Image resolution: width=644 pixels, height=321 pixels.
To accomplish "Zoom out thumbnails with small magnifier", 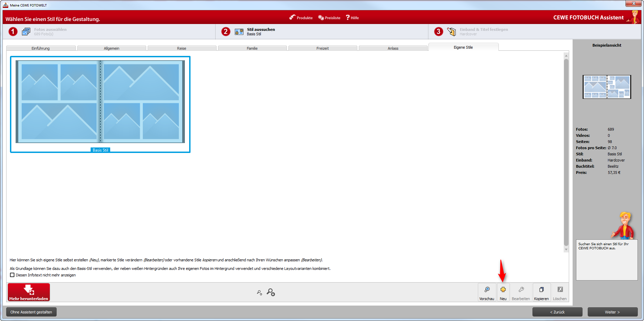I will point(260,293).
